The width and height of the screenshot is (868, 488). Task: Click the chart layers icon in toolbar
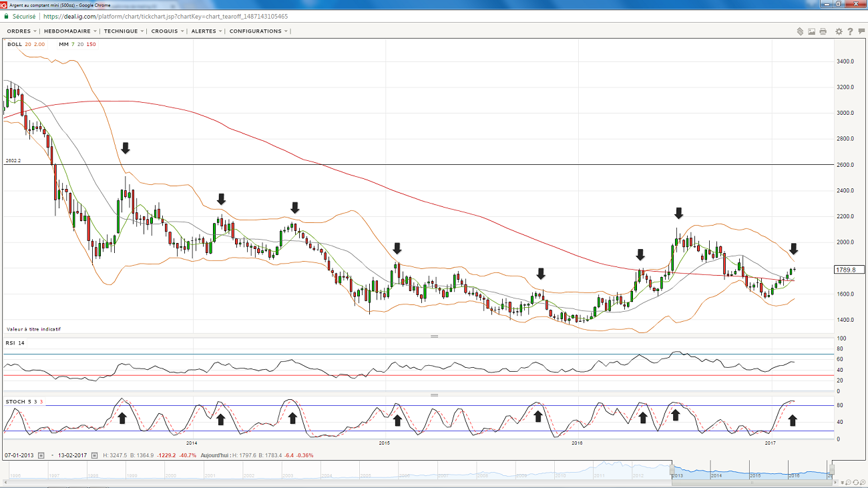799,31
